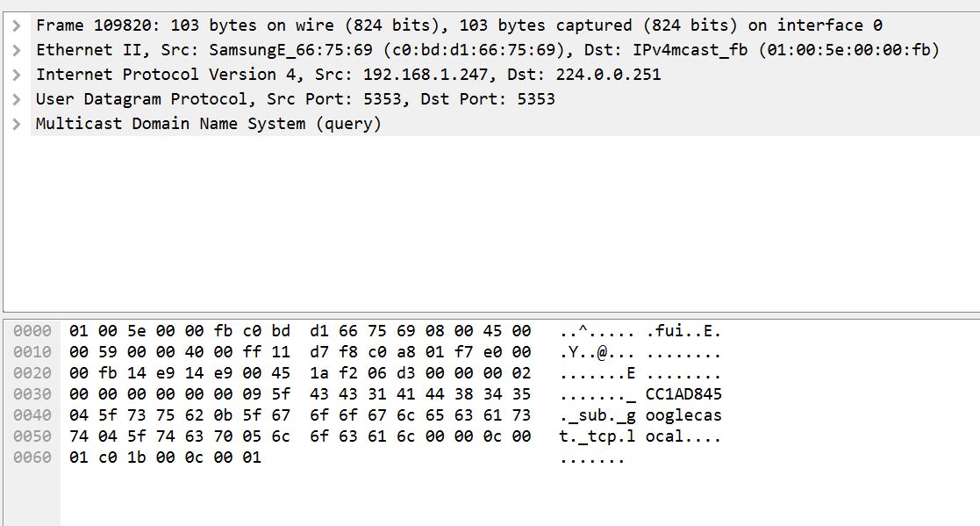Viewport: 980px width, 526px height.
Task: Click hex offset 0060 row label
Action: [32, 458]
